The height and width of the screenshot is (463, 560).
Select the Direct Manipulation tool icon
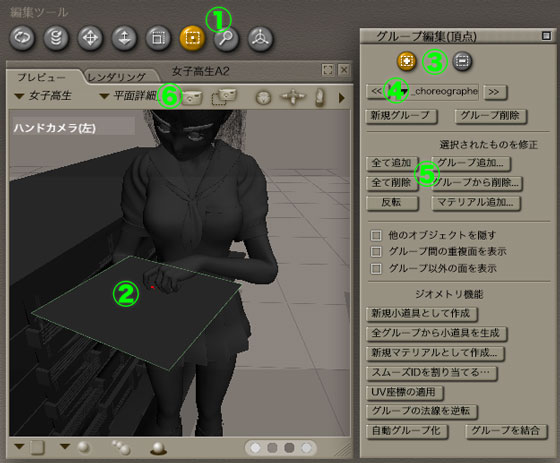pyautogui.click(x=260, y=38)
